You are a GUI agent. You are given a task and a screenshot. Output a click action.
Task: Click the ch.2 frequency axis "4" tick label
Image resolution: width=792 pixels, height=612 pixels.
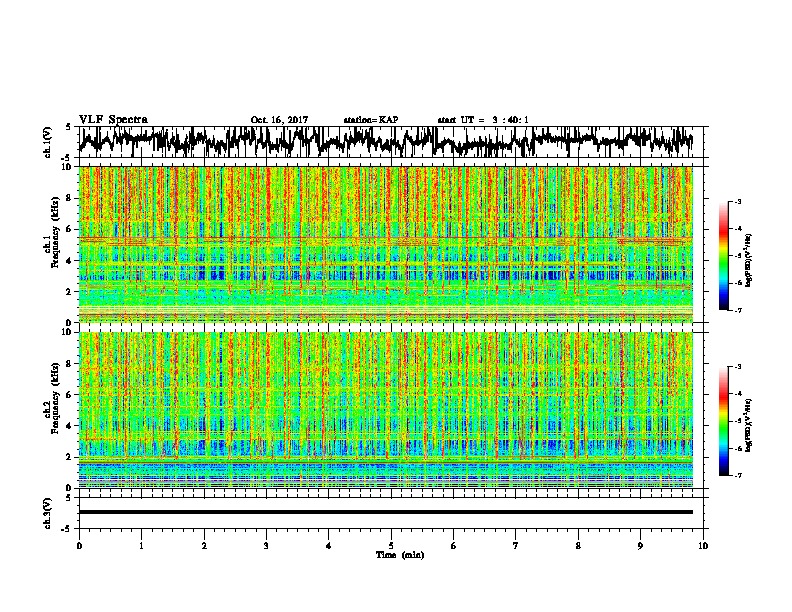(69, 426)
